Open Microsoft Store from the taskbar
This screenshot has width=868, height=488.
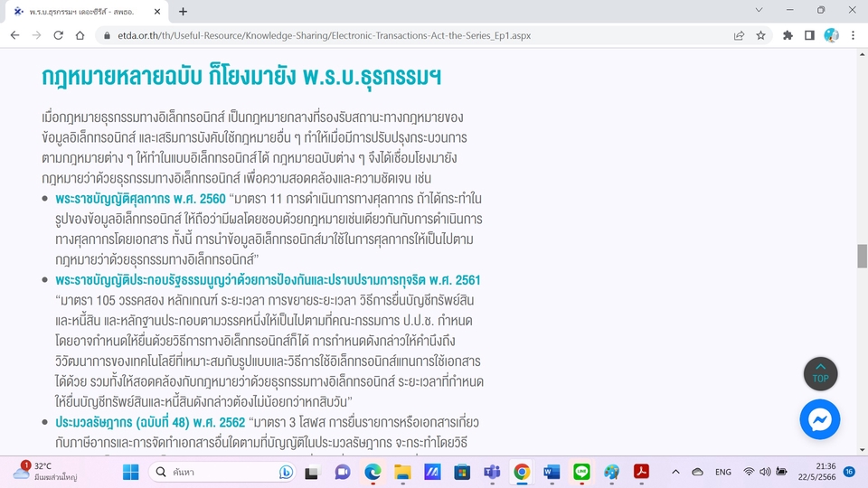(x=462, y=472)
